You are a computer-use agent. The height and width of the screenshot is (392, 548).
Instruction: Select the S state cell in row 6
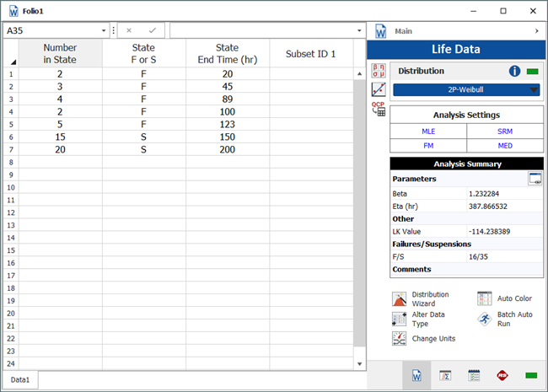tap(143, 137)
